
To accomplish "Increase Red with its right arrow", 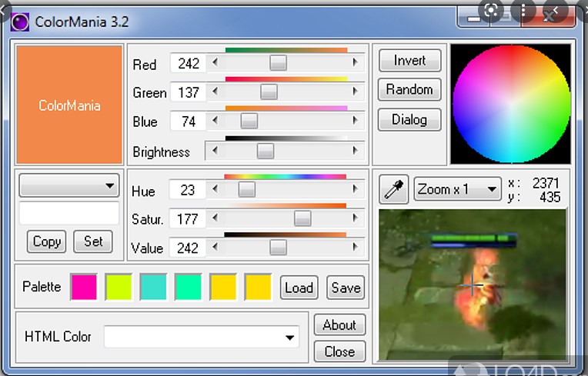I will tap(355, 62).
